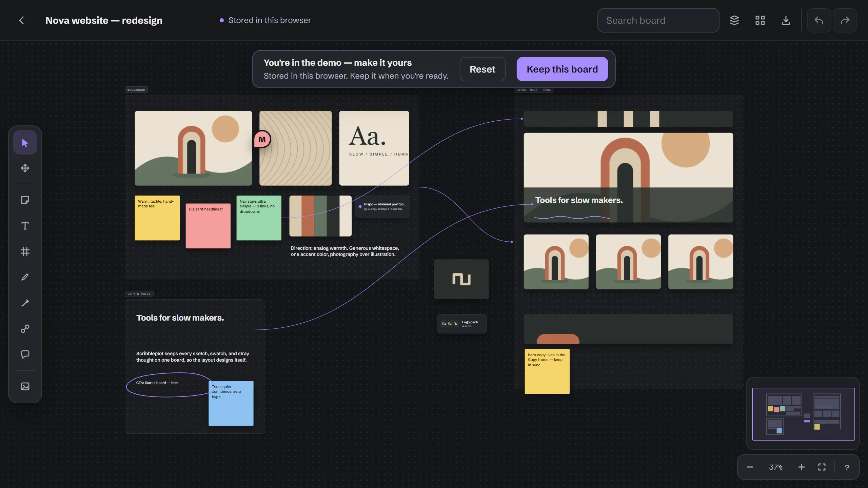Undo the last action
This screenshot has width=868, height=488.
(x=819, y=20)
